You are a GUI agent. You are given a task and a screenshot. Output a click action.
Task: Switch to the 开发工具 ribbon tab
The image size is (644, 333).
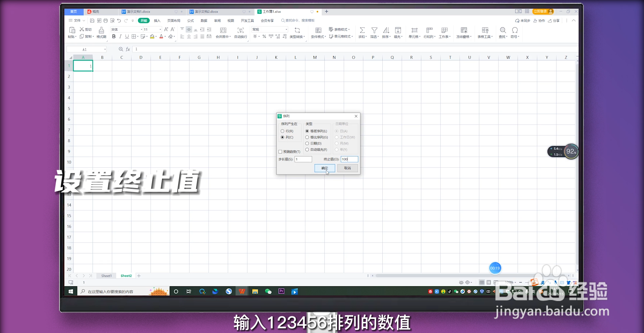tap(247, 20)
